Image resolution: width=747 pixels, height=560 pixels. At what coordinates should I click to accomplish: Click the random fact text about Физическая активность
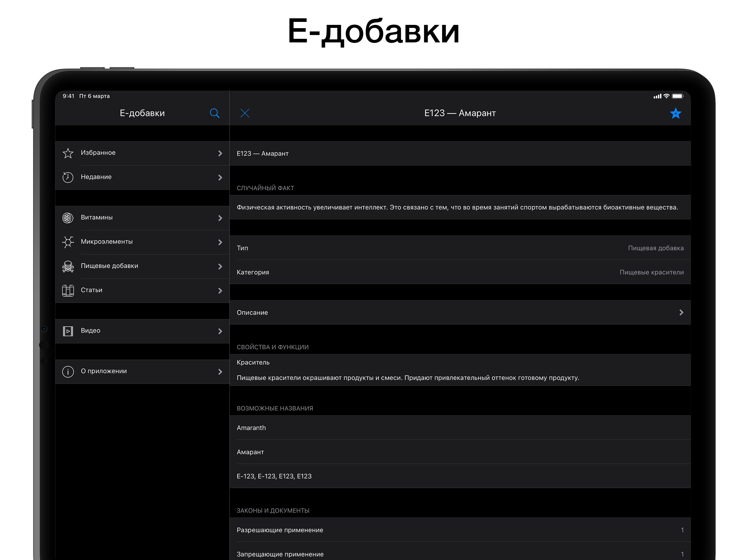[457, 207]
